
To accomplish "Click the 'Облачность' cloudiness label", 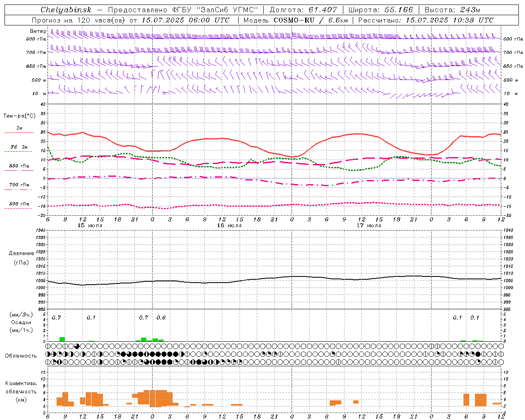I will 21,356.
